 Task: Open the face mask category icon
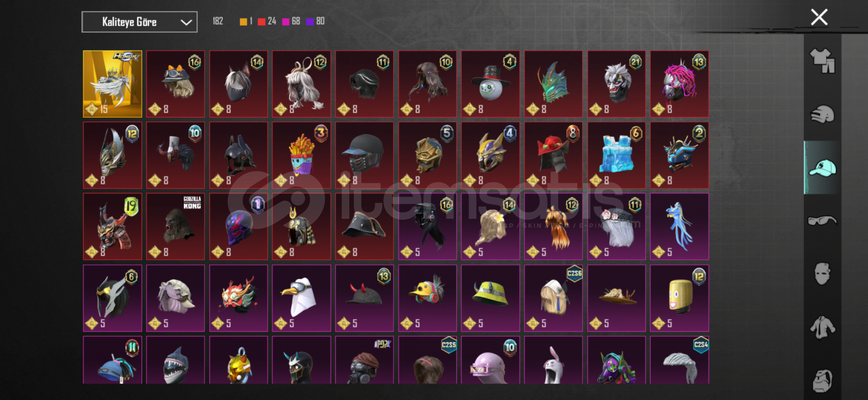point(822,274)
